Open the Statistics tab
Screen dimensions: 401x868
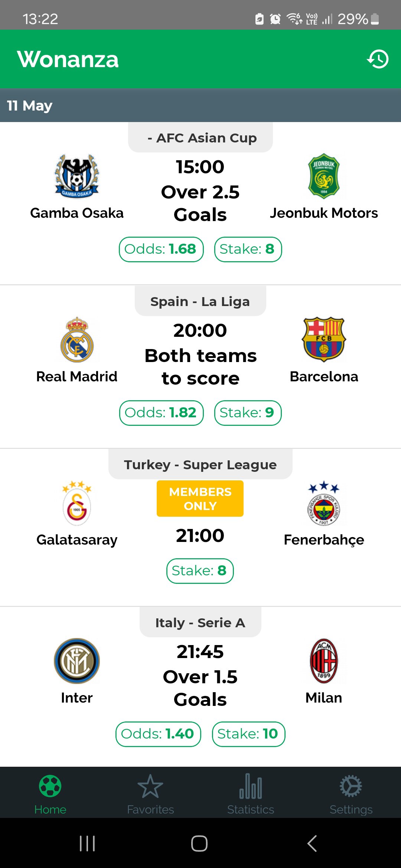[x=251, y=794]
